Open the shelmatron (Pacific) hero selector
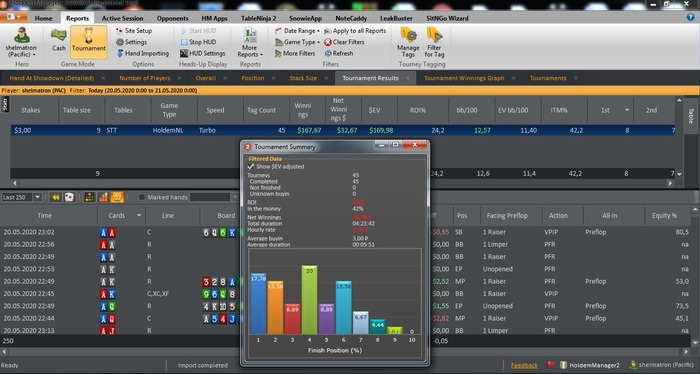 [x=21, y=42]
